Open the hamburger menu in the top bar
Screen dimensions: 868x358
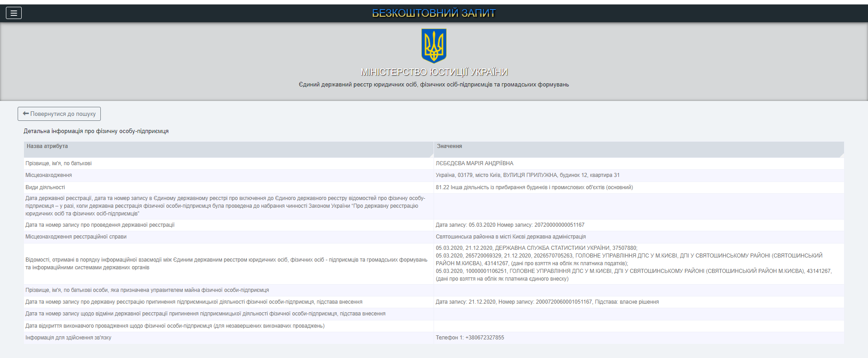pyautogui.click(x=14, y=13)
